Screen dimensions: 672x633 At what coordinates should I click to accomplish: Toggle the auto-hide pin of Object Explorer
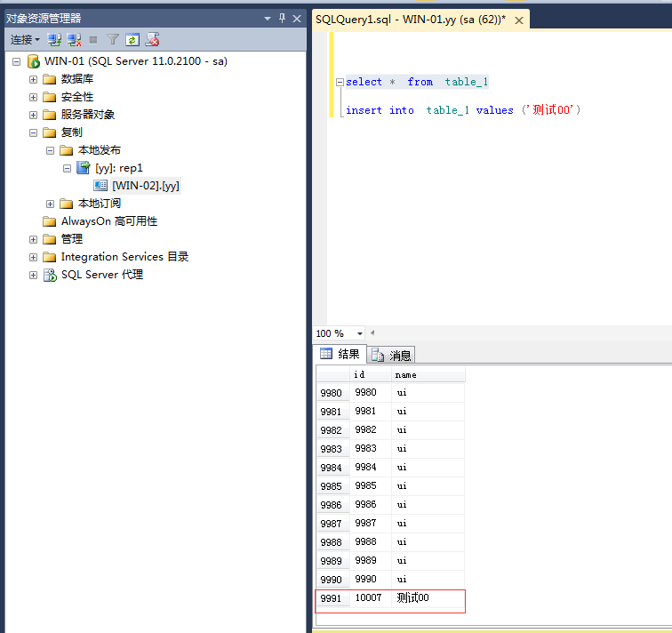[x=282, y=18]
